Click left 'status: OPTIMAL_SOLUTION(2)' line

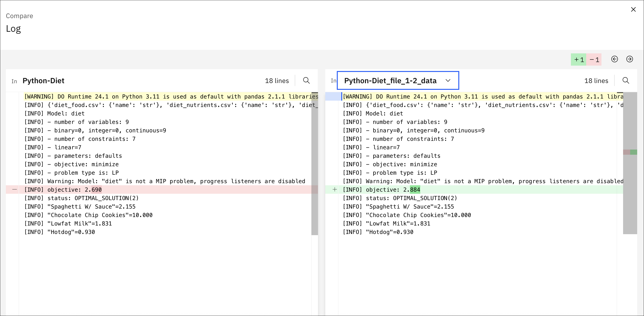(x=82, y=198)
